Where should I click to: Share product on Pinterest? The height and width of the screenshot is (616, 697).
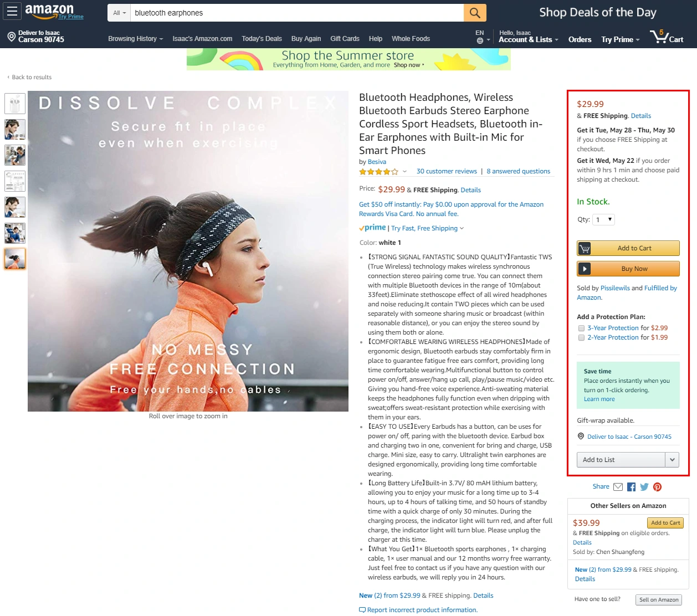pyautogui.click(x=658, y=487)
